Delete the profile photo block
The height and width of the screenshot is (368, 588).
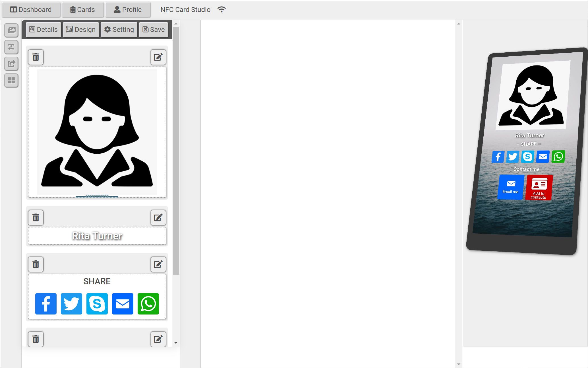36,57
